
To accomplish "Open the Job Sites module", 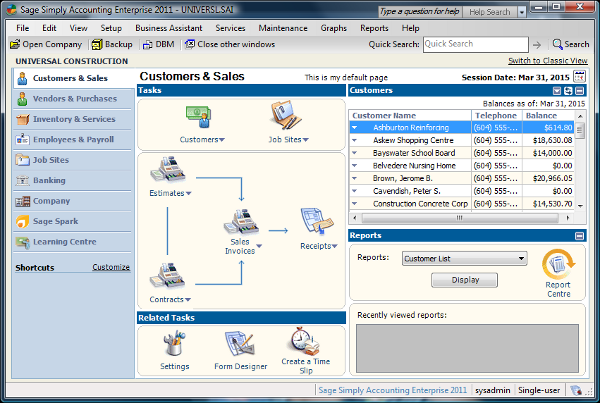I will pyautogui.click(x=73, y=160).
